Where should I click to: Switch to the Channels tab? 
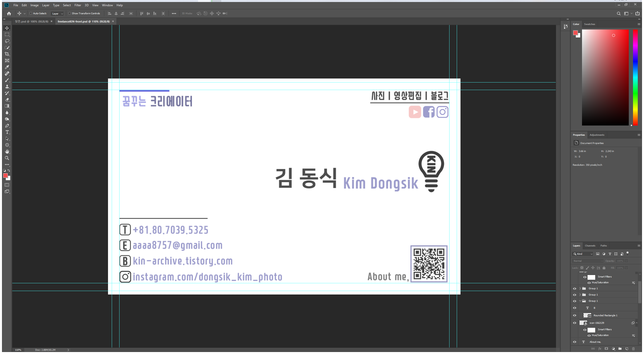pos(590,246)
